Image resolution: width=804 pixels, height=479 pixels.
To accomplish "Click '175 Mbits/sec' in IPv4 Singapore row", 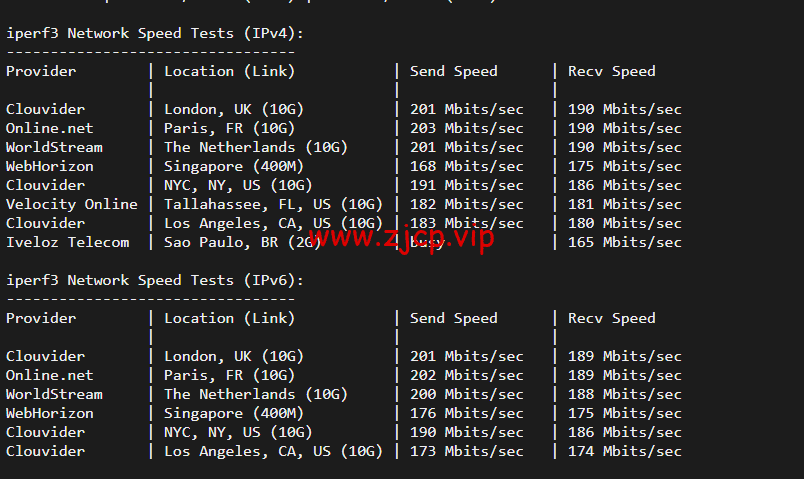I will point(625,166).
